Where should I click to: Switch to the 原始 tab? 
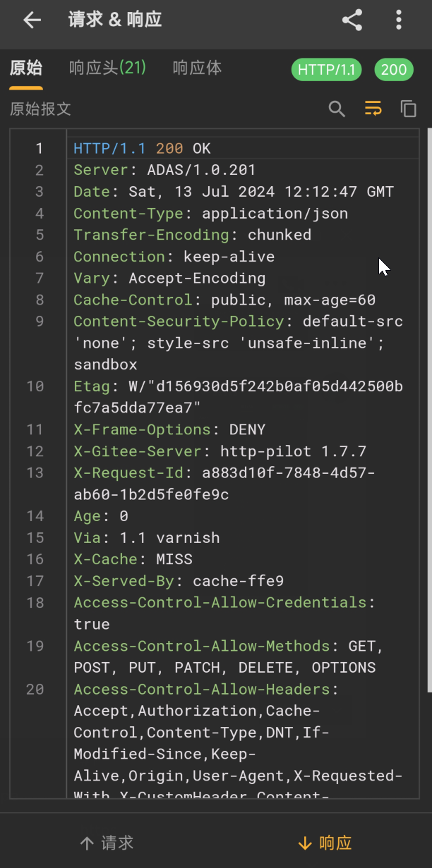click(x=26, y=68)
